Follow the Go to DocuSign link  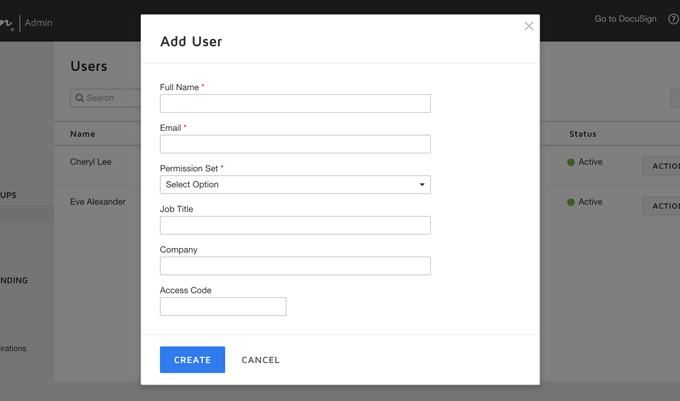(626, 19)
